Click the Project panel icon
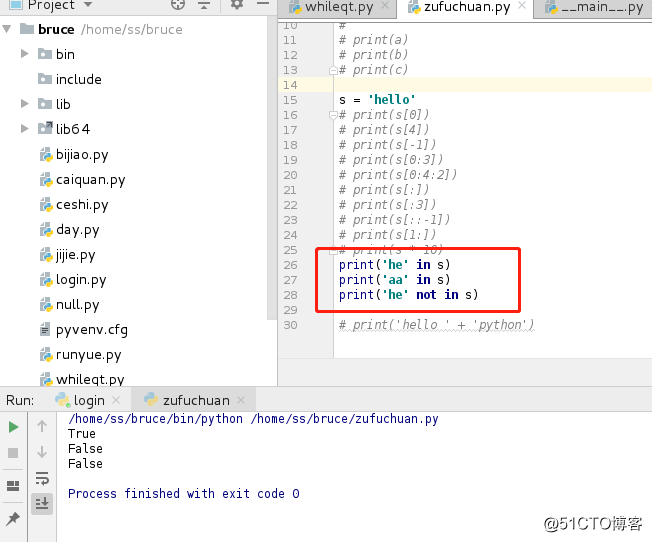The height and width of the screenshot is (542, 652). click(16, 5)
